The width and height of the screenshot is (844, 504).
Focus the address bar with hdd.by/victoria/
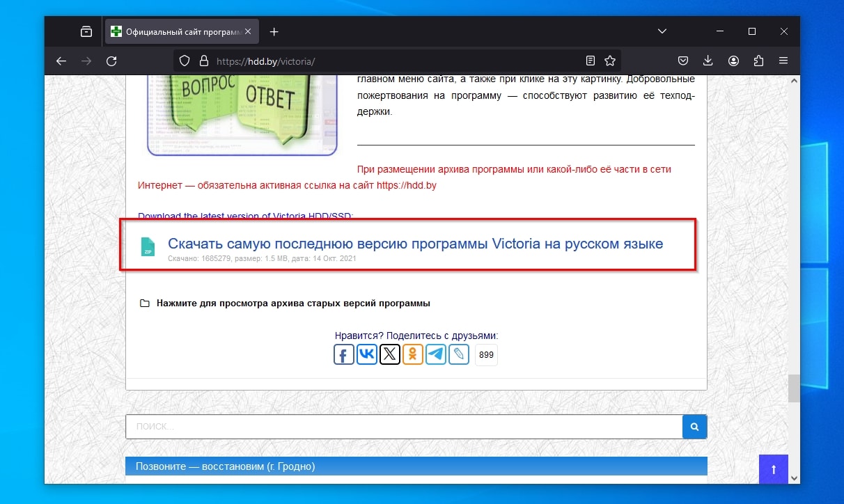pos(397,61)
